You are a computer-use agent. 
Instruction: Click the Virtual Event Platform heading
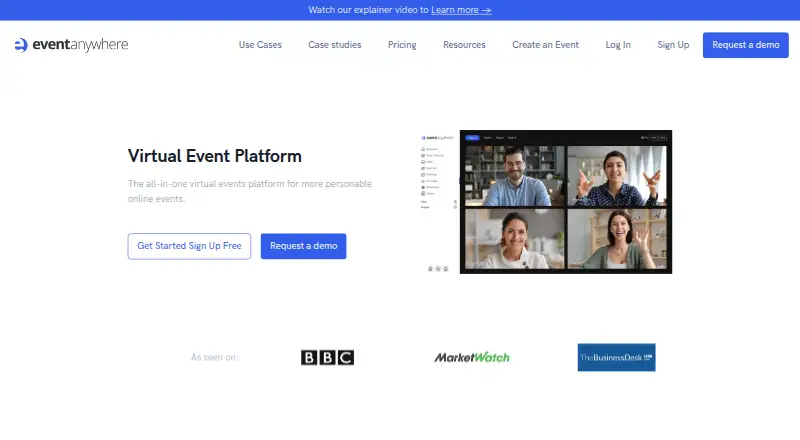point(214,156)
